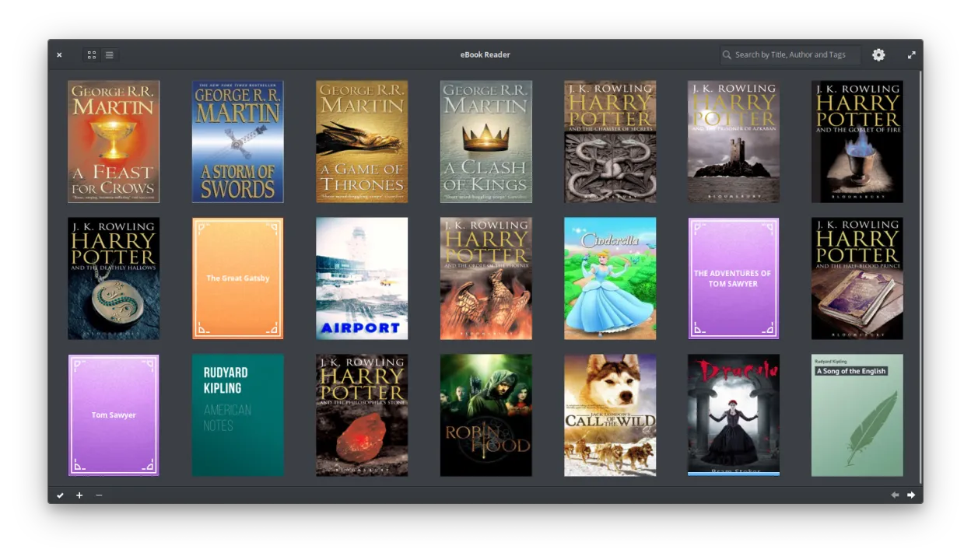The image size is (971, 560).
Task: Go to the previous library page arrow
Action: pyautogui.click(x=894, y=495)
